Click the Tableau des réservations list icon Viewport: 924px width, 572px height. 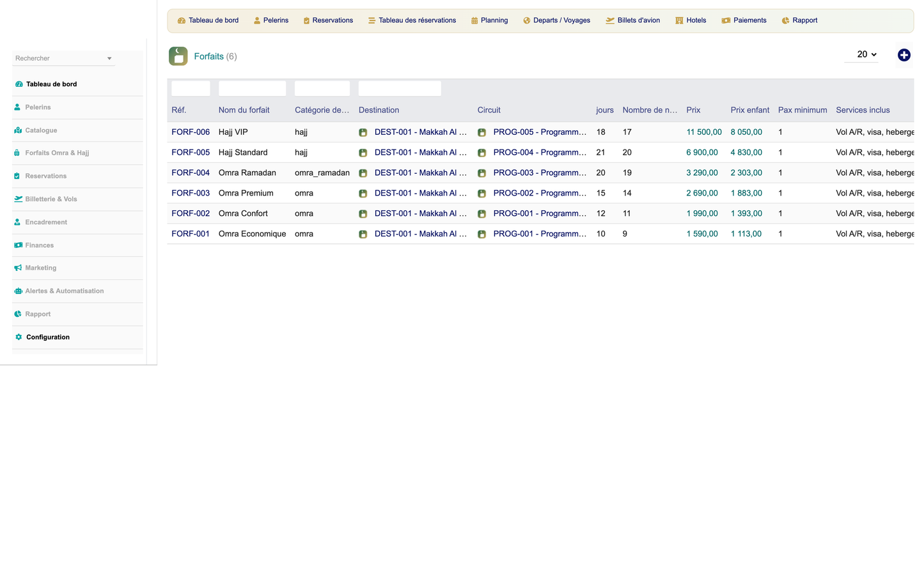(x=372, y=20)
